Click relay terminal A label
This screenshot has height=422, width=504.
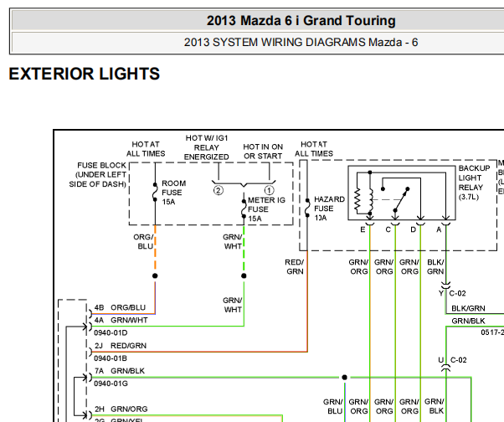tap(439, 229)
